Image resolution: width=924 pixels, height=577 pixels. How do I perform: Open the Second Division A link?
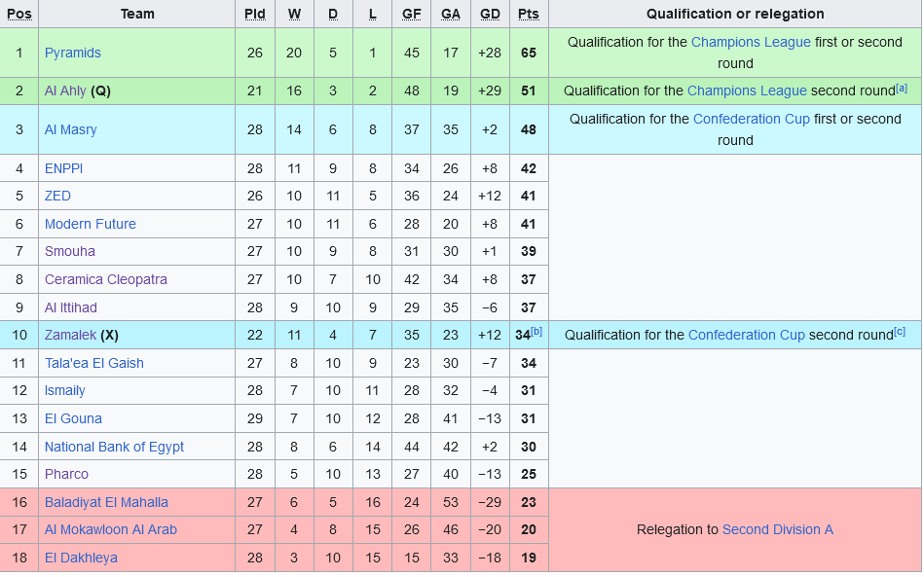tap(777, 529)
